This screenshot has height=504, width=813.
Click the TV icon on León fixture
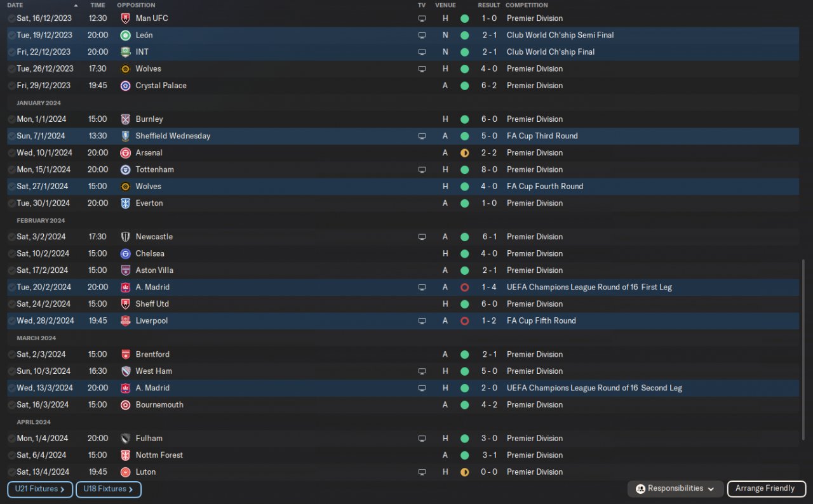(x=422, y=36)
